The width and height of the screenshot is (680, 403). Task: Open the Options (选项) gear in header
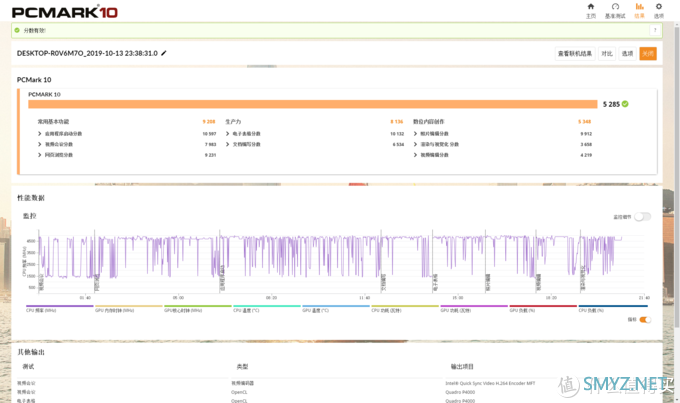[659, 10]
